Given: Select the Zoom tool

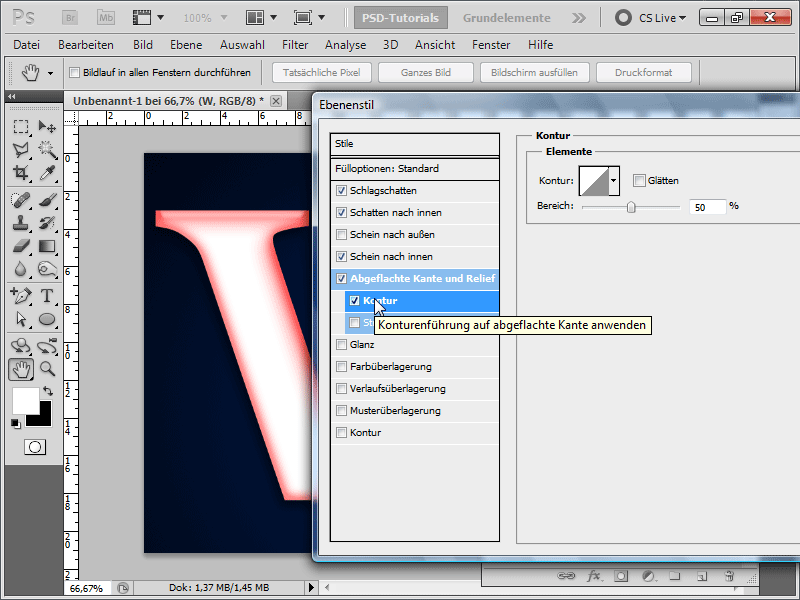Looking at the screenshot, I should pos(47,369).
